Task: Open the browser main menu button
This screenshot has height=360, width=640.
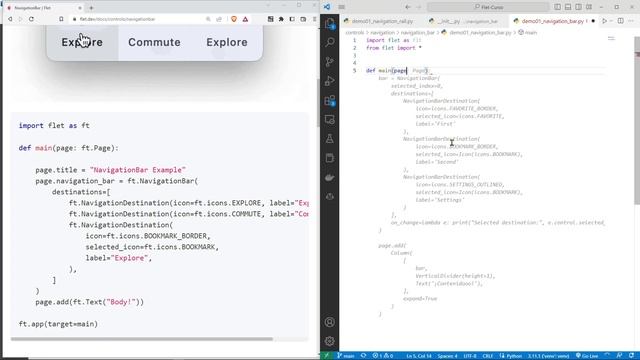Action: pos(314,19)
